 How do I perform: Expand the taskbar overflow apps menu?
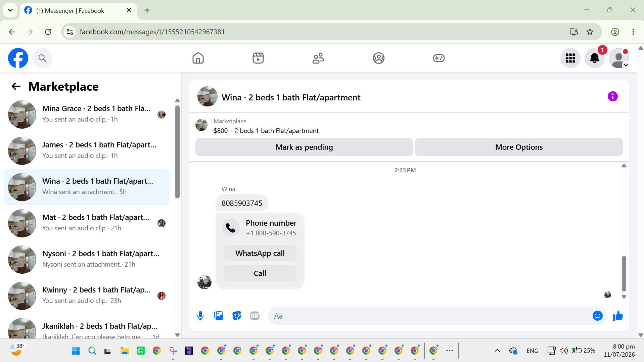[450, 351]
